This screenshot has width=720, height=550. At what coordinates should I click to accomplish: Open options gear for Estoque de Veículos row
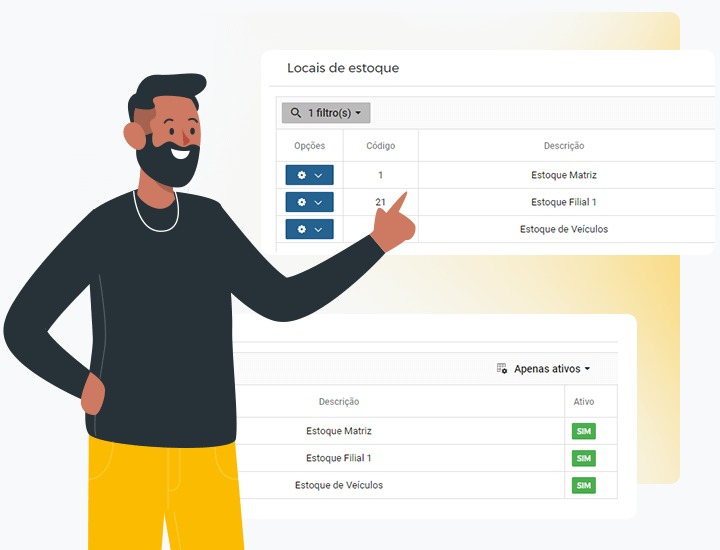click(302, 229)
